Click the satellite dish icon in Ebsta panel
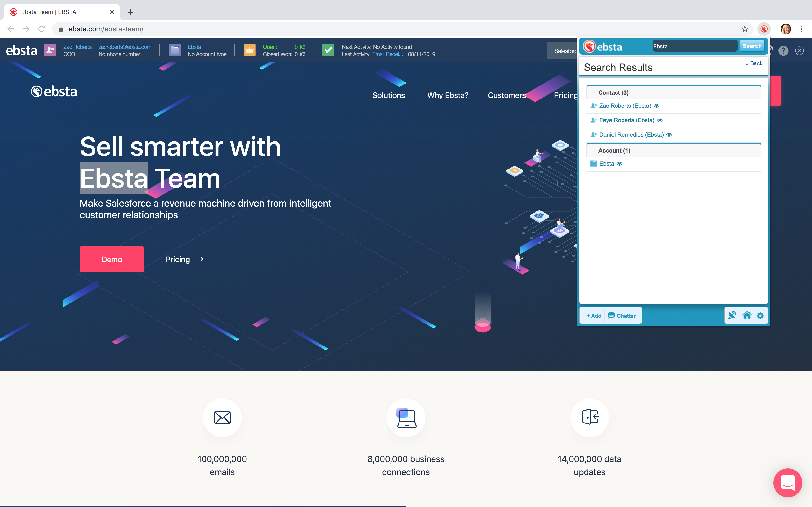The image size is (812, 507). pyautogui.click(x=732, y=316)
